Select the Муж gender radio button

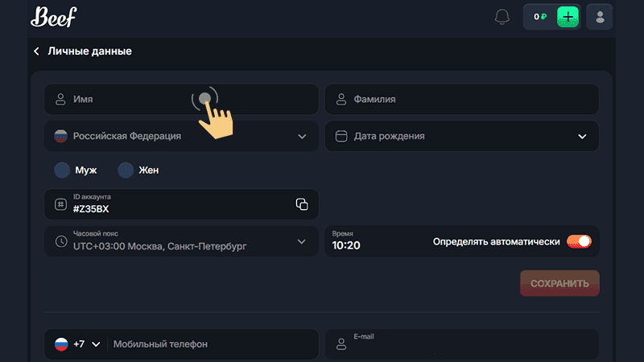[x=62, y=171]
